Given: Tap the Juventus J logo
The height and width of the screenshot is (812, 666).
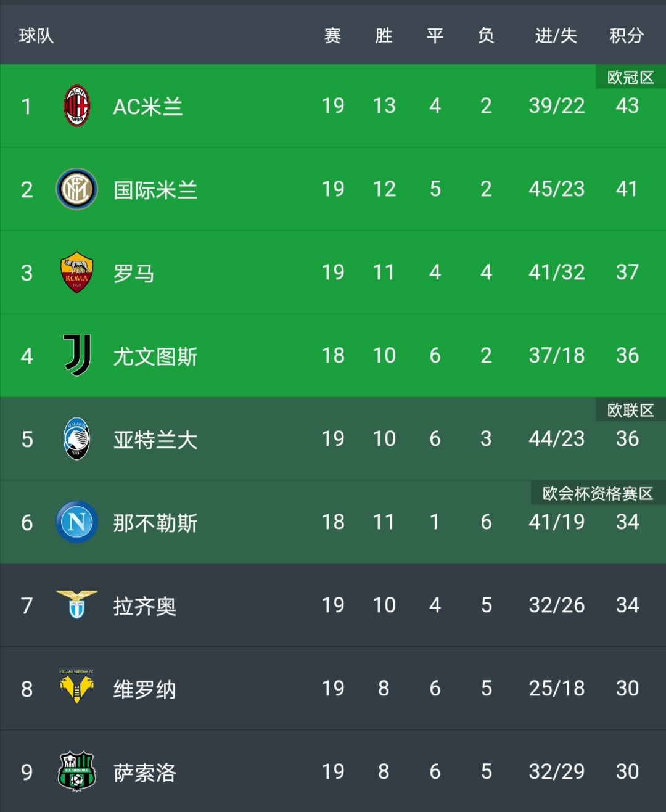Looking at the screenshot, I should (x=78, y=356).
